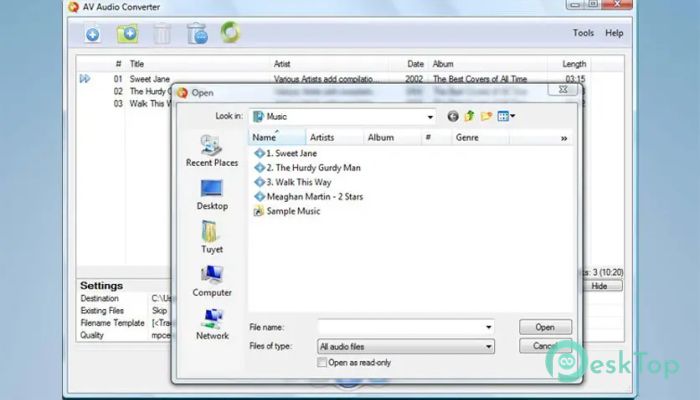
Task: Click the Date column header in converter
Action: pos(415,64)
